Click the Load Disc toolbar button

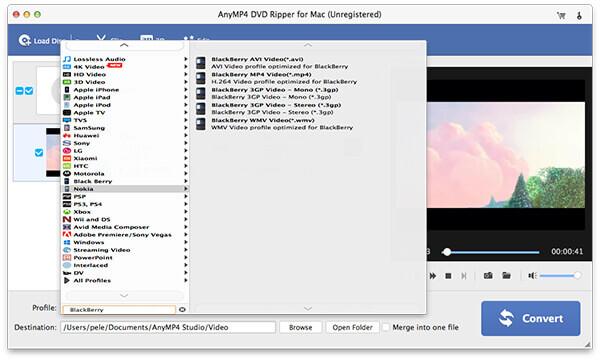click(x=42, y=40)
